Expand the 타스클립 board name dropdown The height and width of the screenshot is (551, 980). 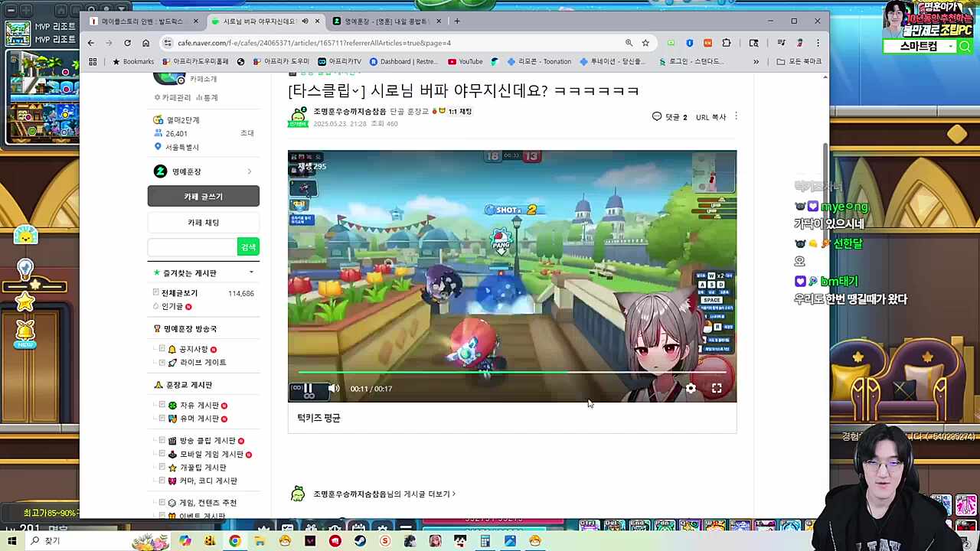tap(355, 91)
